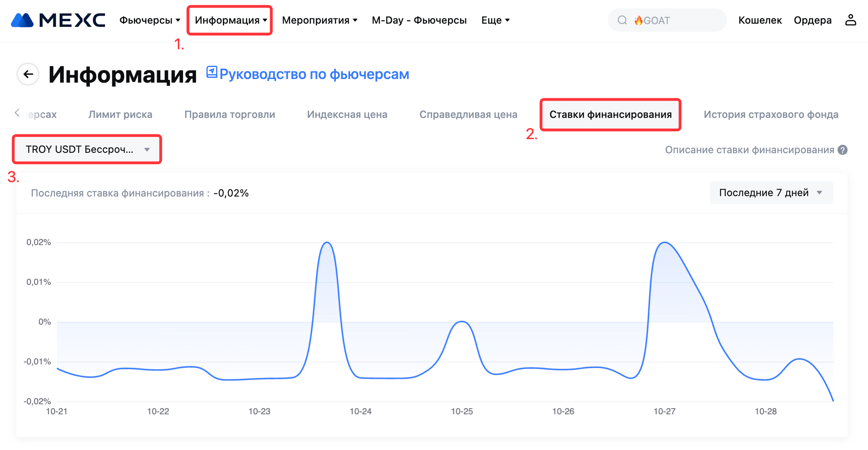Click the back arrow button

point(28,74)
